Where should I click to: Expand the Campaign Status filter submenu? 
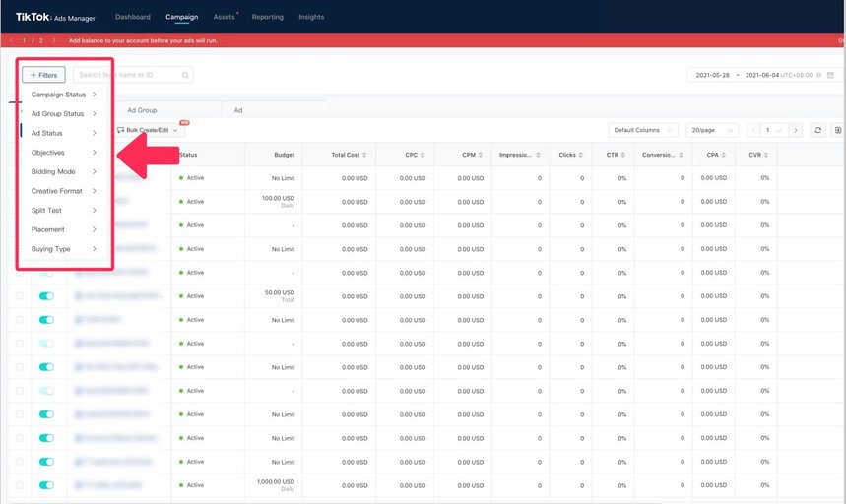click(64, 94)
